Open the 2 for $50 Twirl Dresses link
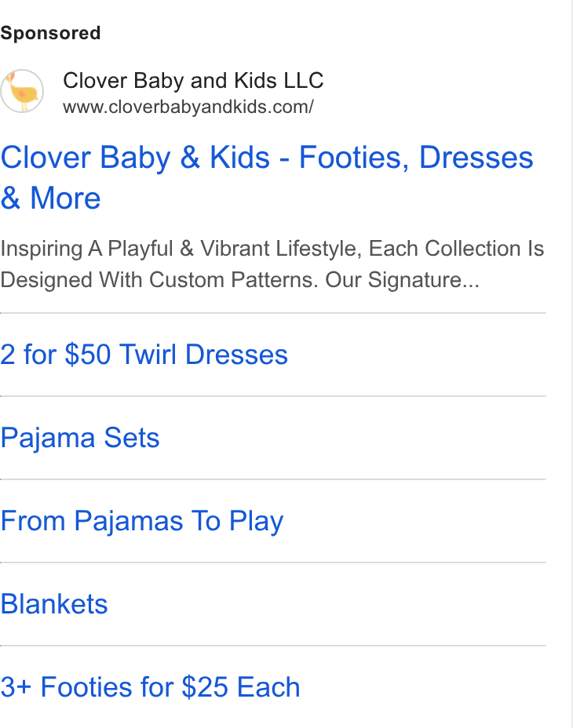The image size is (573, 728). tap(144, 355)
